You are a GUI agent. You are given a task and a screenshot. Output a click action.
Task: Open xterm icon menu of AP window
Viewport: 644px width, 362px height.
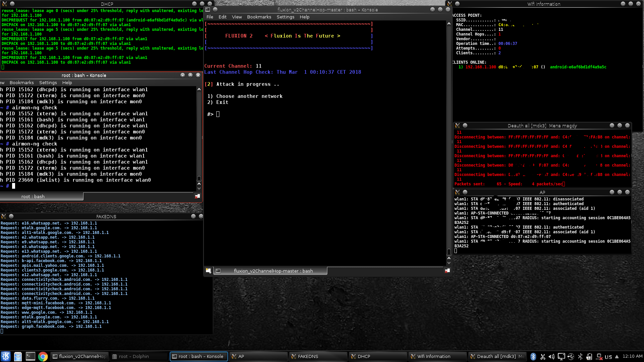(457, 192)
